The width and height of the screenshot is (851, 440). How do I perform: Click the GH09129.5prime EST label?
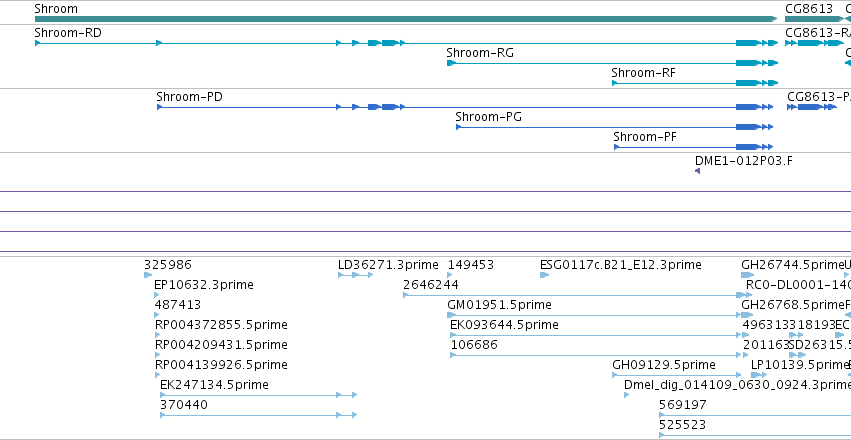(664, 365)
